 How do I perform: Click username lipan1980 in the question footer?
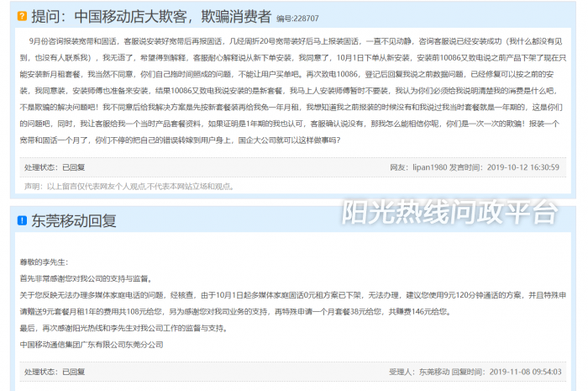pos(430,167)
